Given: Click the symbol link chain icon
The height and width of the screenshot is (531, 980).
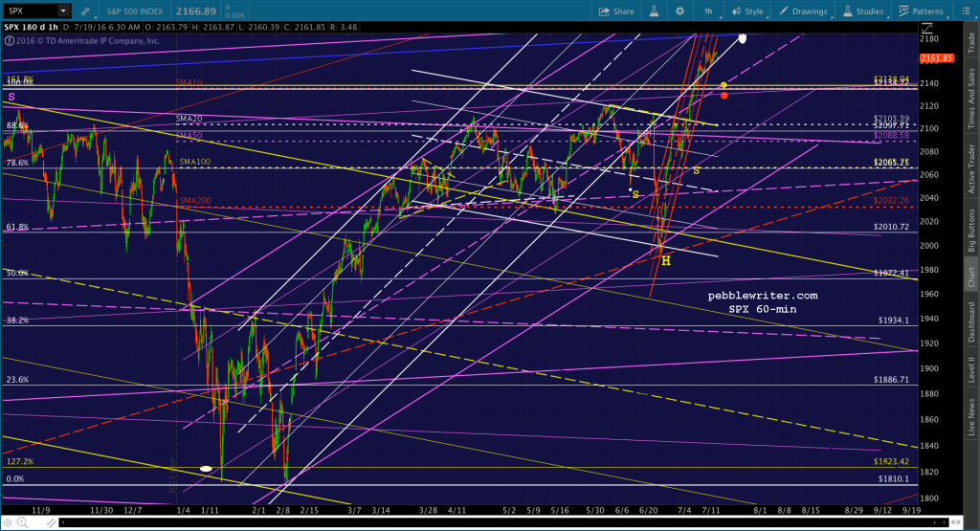Looking at the screenshot, I should (85, 11).
